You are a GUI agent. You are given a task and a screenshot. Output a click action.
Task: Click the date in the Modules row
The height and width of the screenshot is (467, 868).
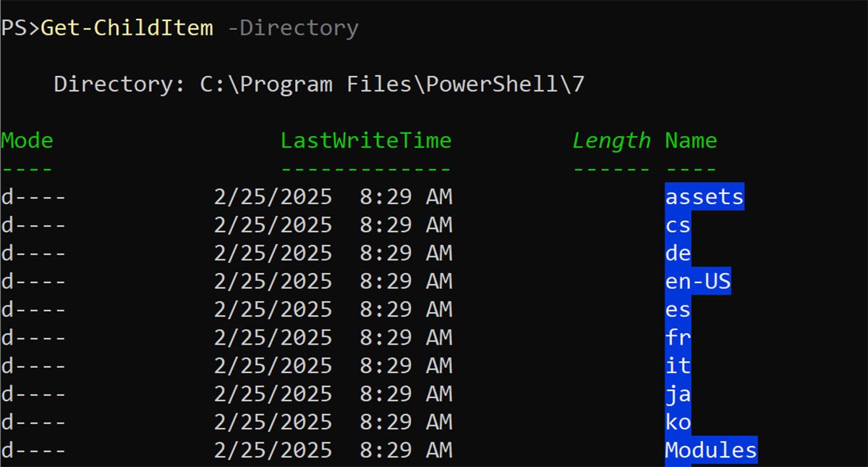(x=273, y=450)
